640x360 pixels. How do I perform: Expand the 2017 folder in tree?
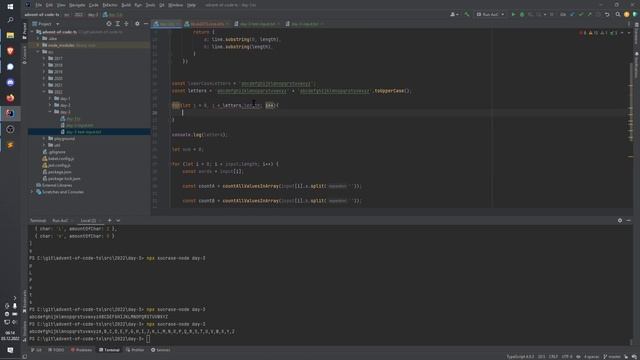[44, 58]
